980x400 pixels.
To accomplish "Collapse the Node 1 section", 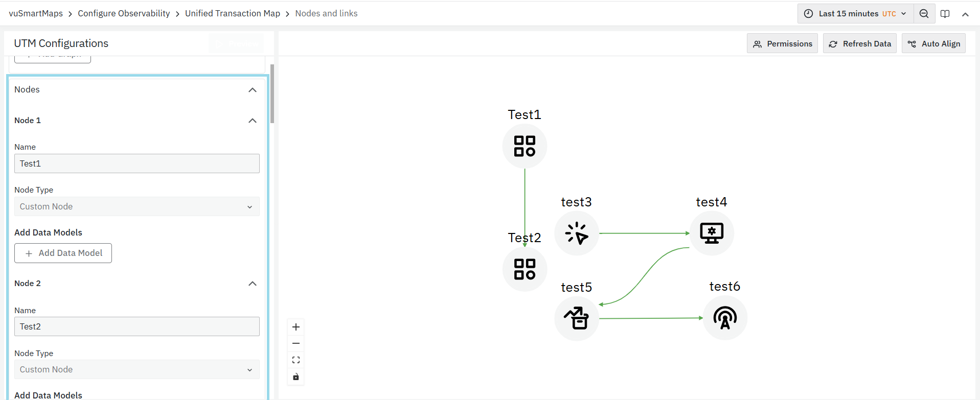I will point(252,121).
